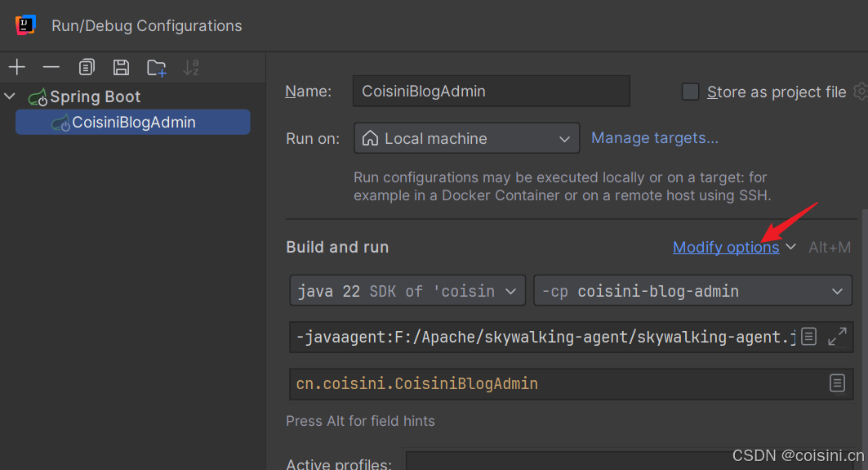Expand the VM options field editor

[x=837, y=336]
